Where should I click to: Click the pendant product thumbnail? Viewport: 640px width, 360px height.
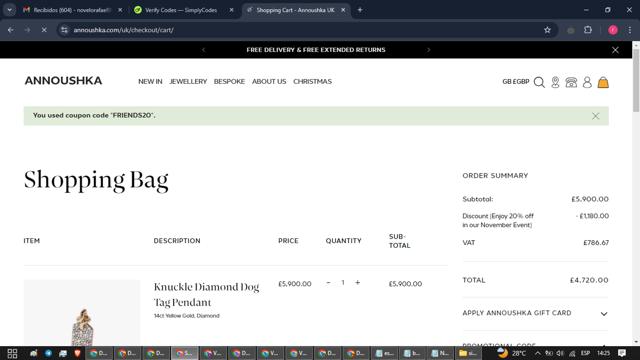pyautogui.click(x=82, y=313)
